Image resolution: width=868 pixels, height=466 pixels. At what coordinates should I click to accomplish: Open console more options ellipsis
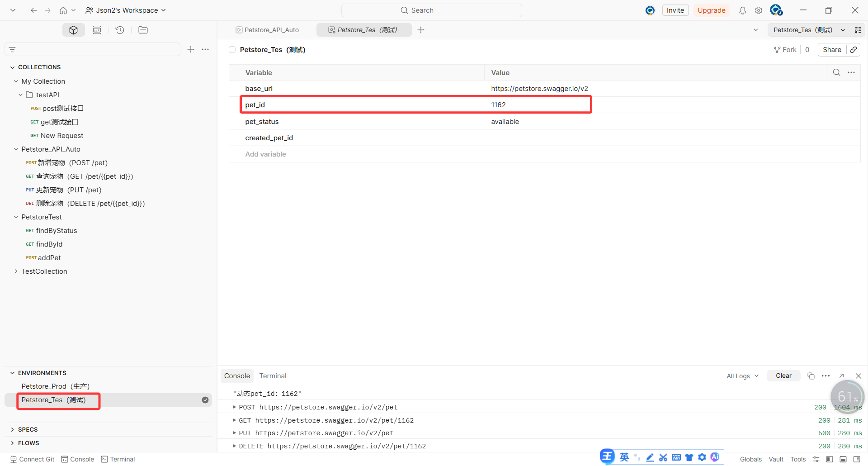(x=826, y=376)
